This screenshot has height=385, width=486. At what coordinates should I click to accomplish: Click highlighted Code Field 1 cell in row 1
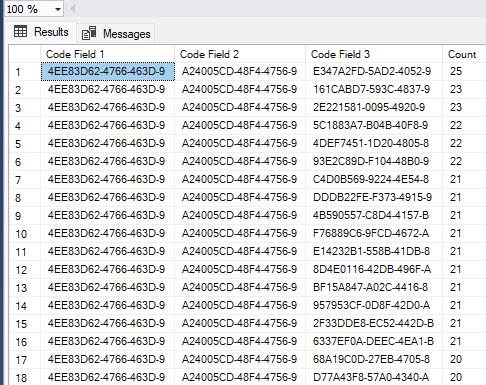click(108, 71)
